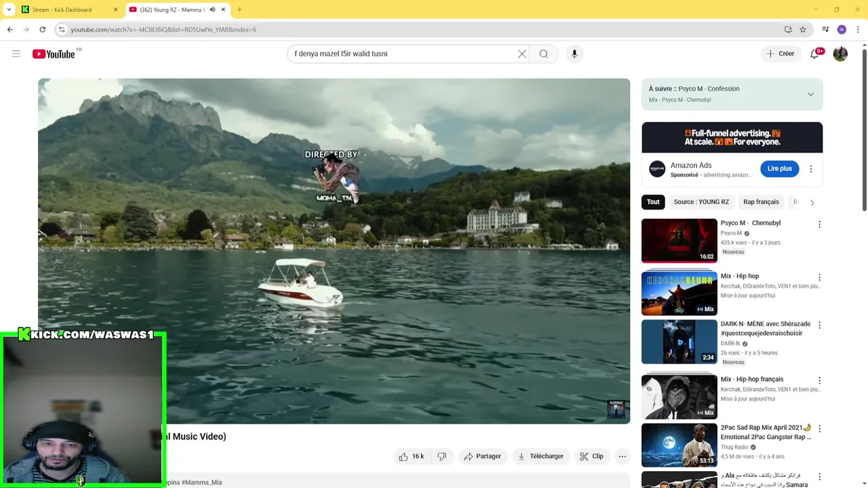This screenshot has height=488, width=868.
Task: Like the video with thumbs up
Action: tap(411, 456)
